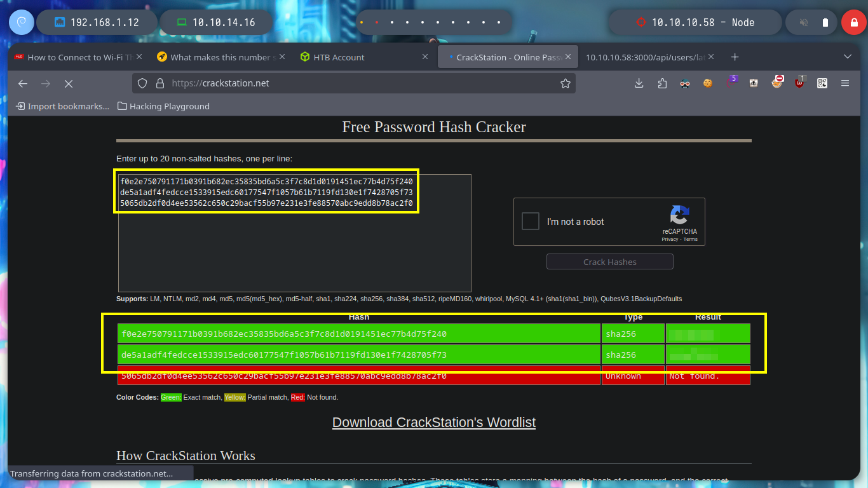This screenshot has width=868, height=488.
Task: Click the reCAPTCHA Terms link
Action: 691,240
